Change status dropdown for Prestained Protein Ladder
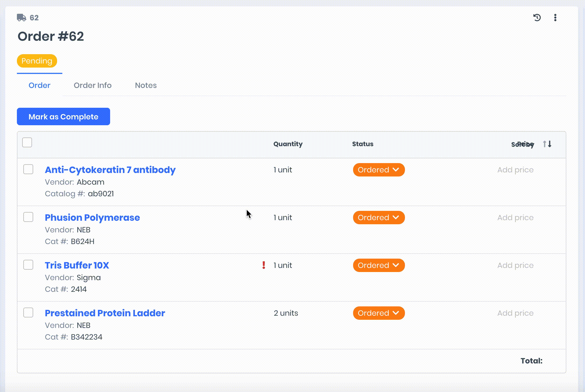 point(378,313)
